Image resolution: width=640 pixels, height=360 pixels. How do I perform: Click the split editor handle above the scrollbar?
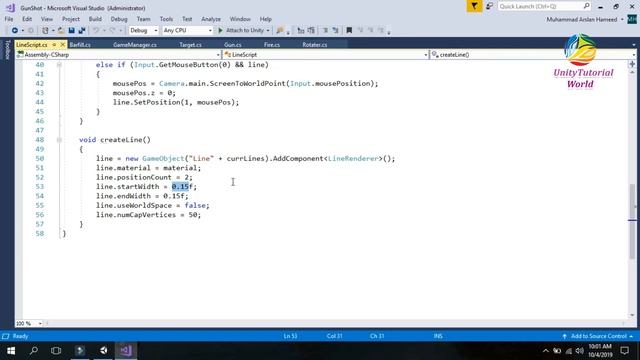[x=632, y=64]
